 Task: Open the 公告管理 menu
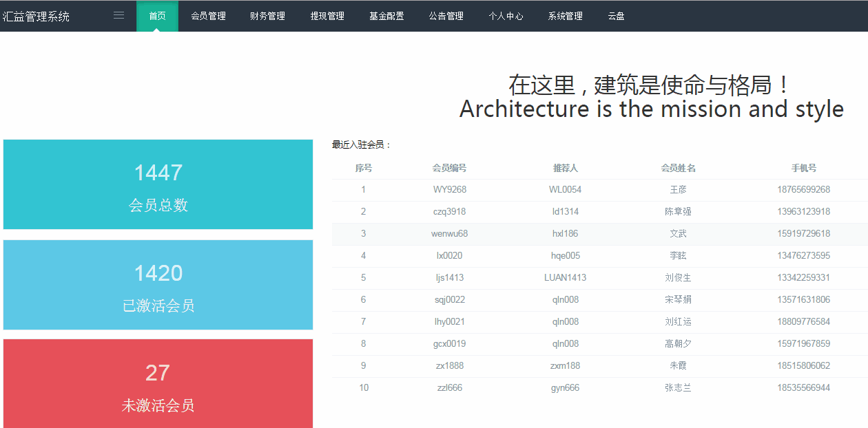446,16
